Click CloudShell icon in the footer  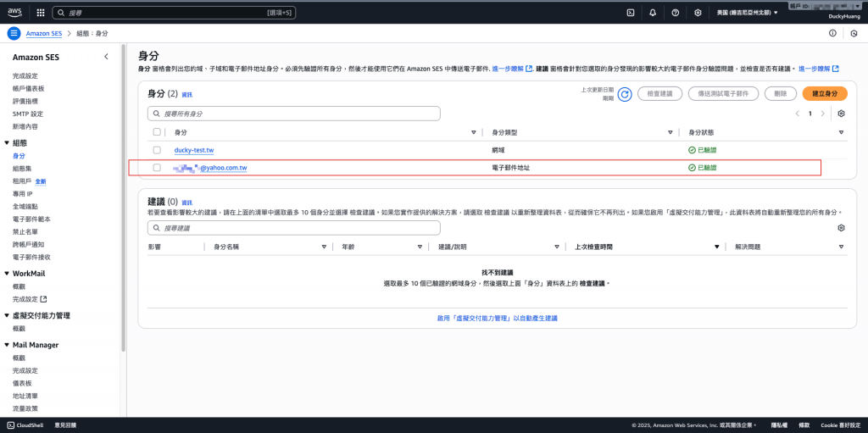click(x=11, y=425)
